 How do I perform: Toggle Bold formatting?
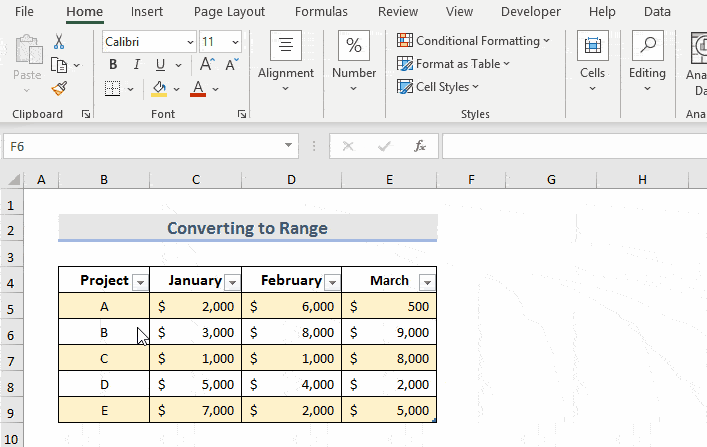[x=112, y=65]
